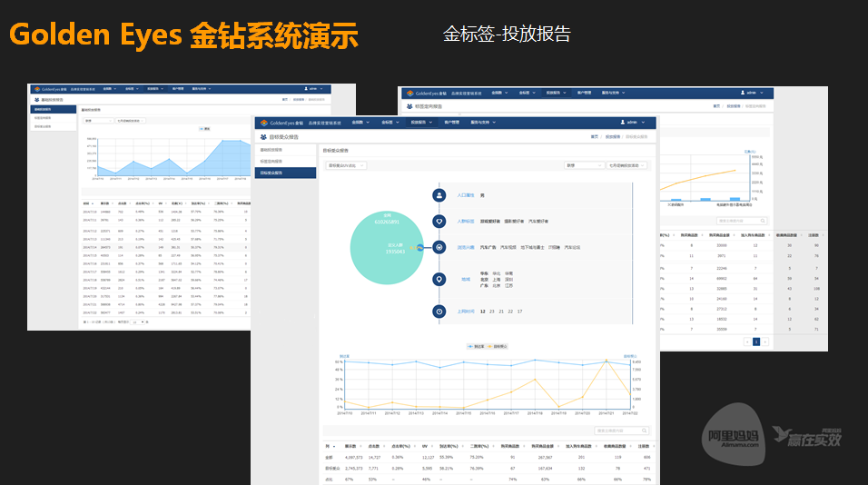
Task: Click the 上网时间 clock icon
Action: tap(439, 312)
